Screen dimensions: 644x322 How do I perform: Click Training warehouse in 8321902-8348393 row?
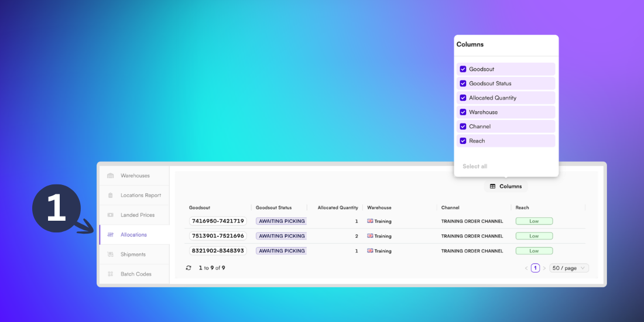click(x=379, y=251)
